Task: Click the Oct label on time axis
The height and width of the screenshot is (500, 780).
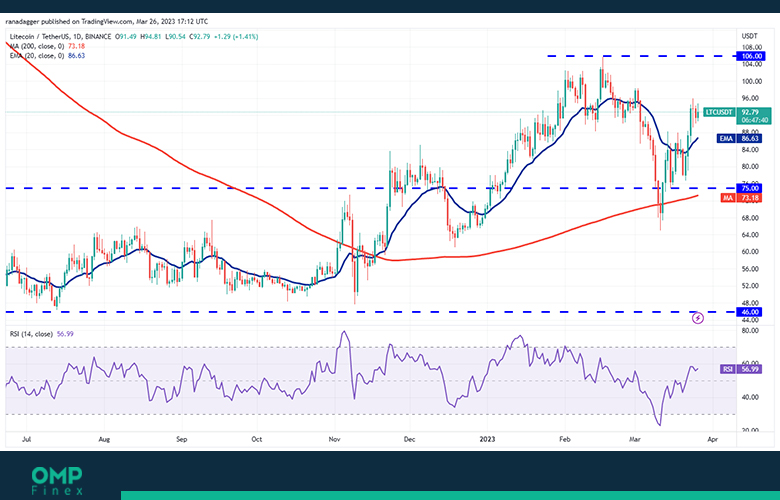Action: click(x=257, y=439)
